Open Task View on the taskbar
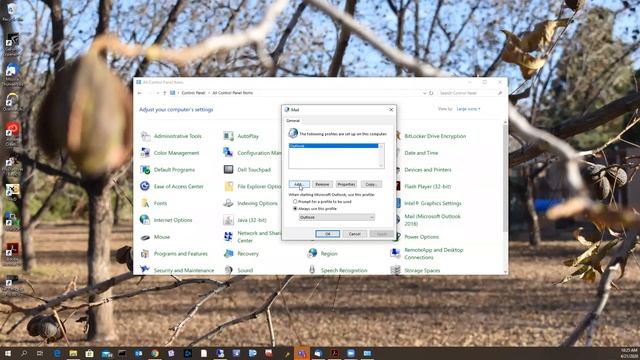The image size is (640, 360). click(40, 353)
